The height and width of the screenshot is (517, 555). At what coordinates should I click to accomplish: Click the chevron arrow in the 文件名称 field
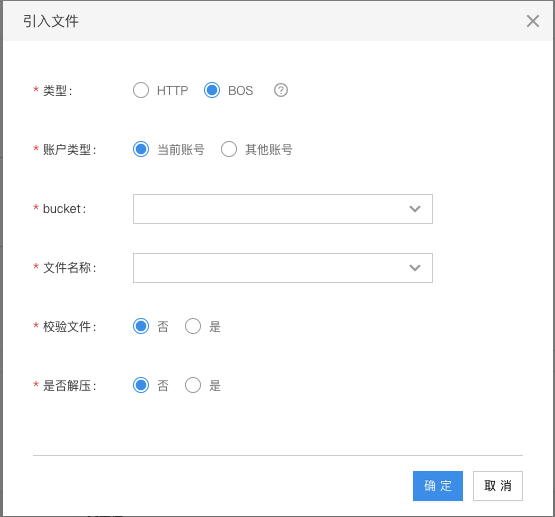(x=415, y=268)
